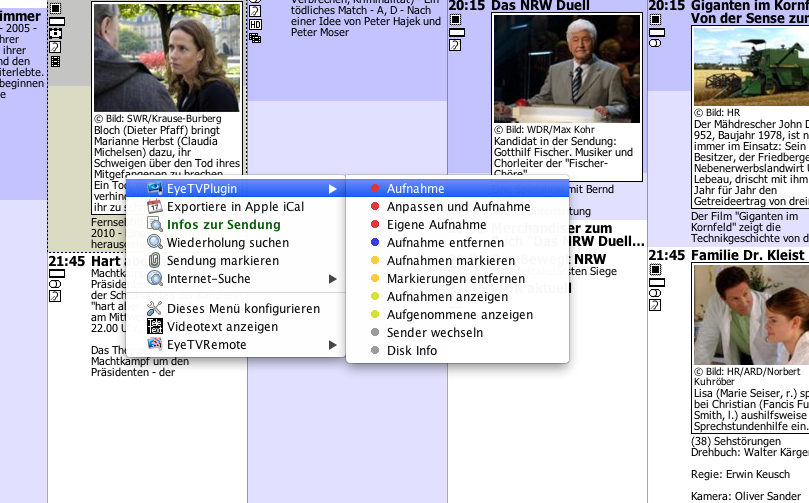Screen dimensions: 809x503
Task: Expand the Internet-Suche submenu arrow
Action: coord(333,279)
